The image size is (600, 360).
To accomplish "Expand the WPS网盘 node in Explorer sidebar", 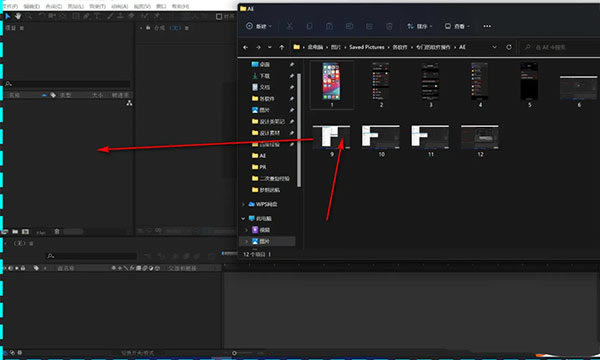I will (243, 204).
